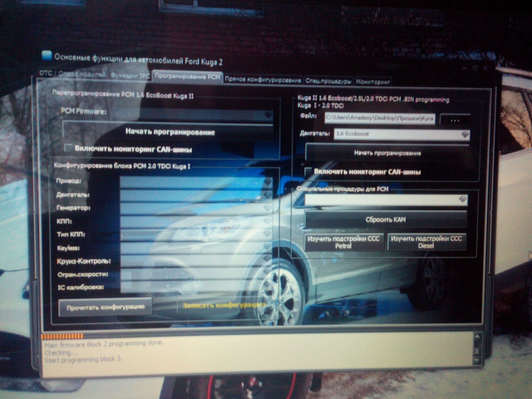Image resolution: width=532 pixels, height=399 pixels.
Task: Open special PCM procedures dropdown
Action: [462, 199]
